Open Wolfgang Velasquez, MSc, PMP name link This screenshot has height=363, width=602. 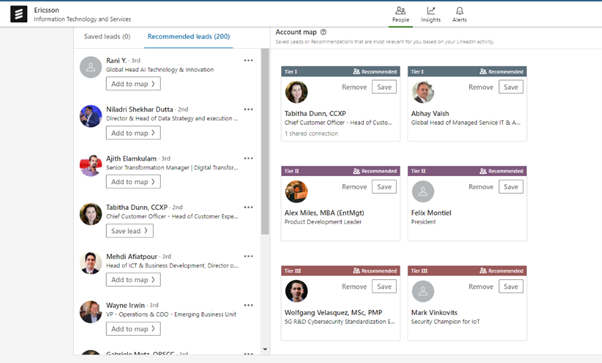point(333,312)
